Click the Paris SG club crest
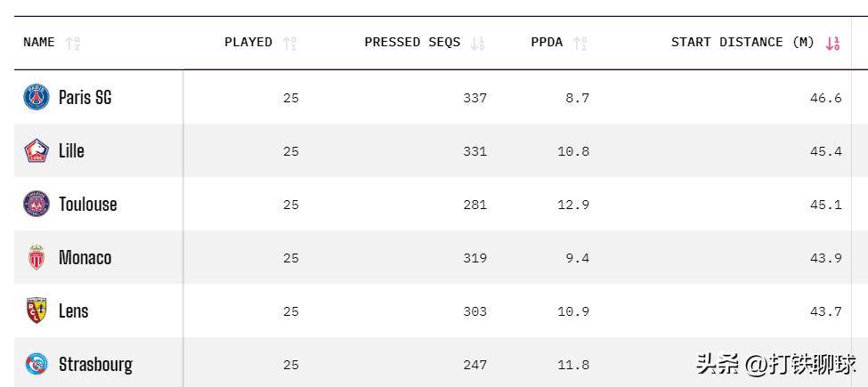Image resolution: width=868 pixels, height=387 pixels. pyautogui.click(x=37, y=97)
